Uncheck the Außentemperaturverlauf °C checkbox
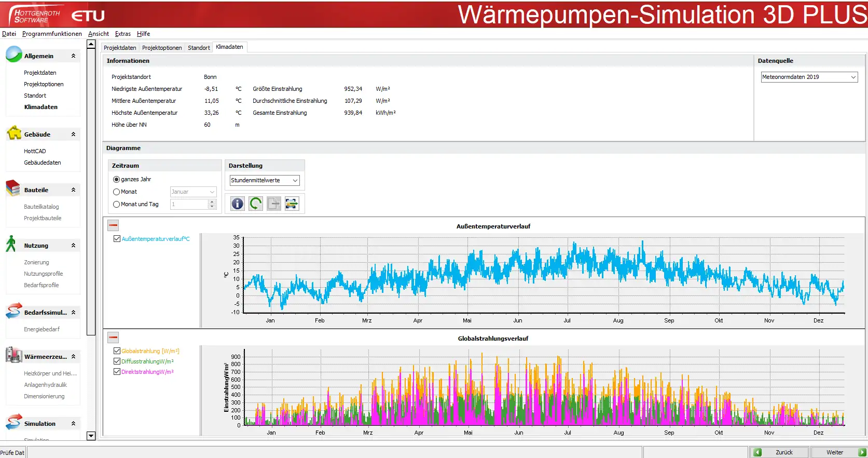 point(117,239)
